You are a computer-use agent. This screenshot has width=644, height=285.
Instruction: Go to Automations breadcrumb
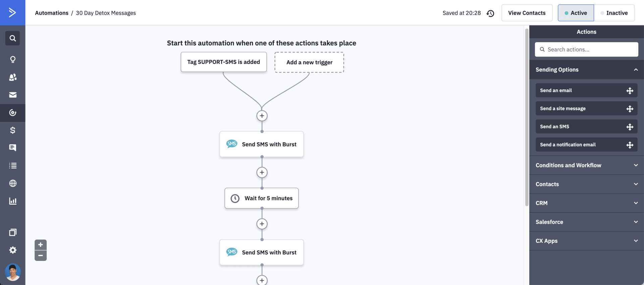[x=52, y=13]
